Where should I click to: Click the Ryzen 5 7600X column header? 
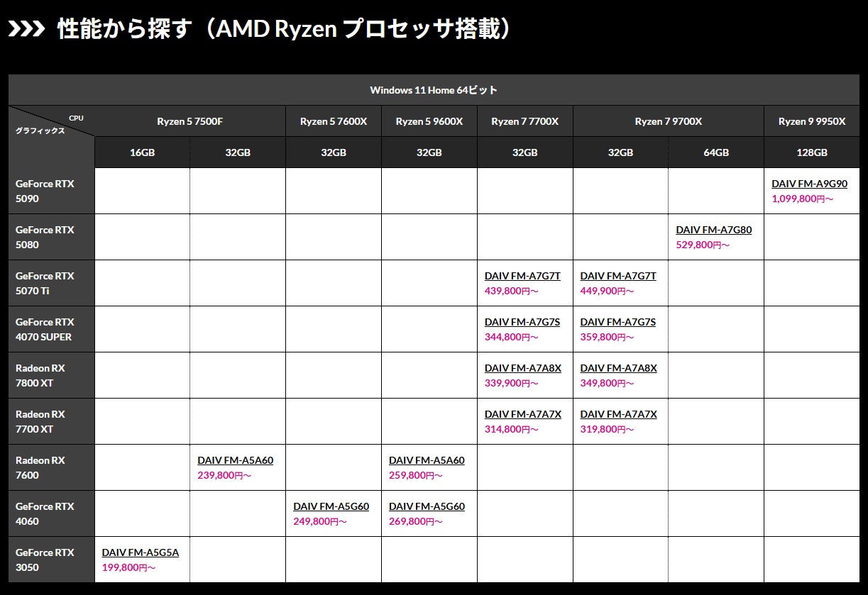(334, 121)
